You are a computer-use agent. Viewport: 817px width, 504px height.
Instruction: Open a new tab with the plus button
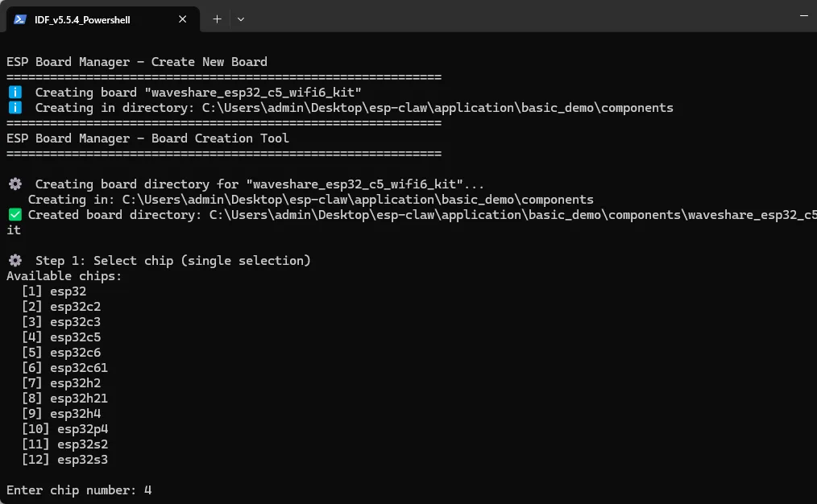pyautogui.click(x=217, y=19)
